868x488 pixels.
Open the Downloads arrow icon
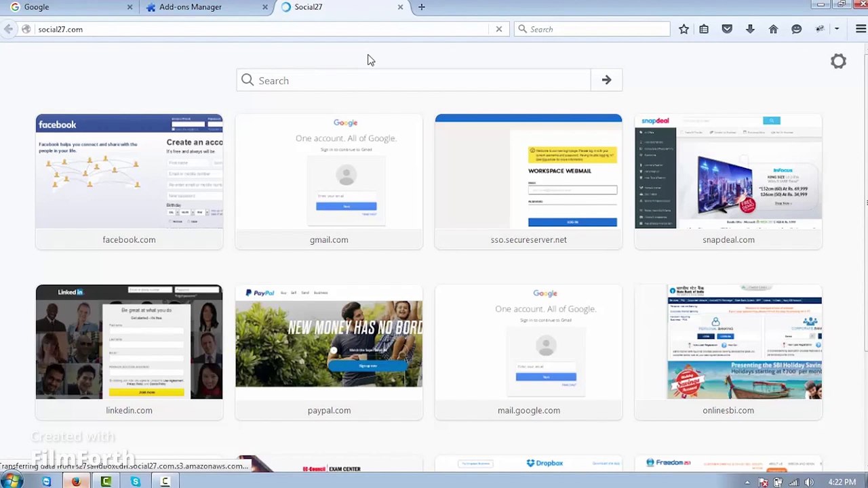click(x=750, y=29)
